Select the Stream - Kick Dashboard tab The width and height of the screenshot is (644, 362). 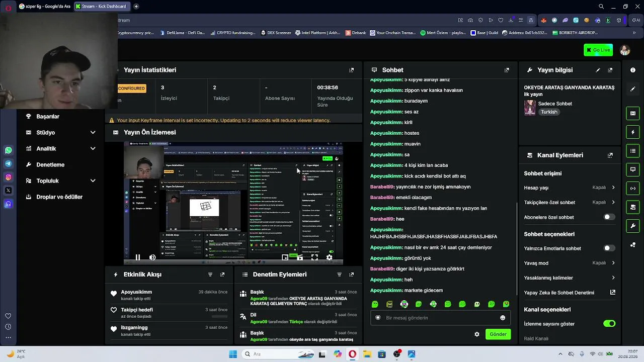click(103, 7)
